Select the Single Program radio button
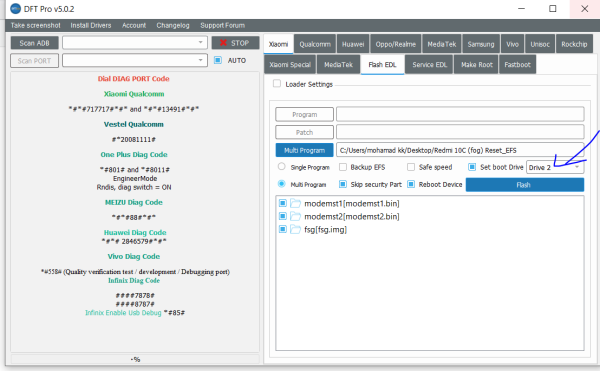 pos(282,166)
